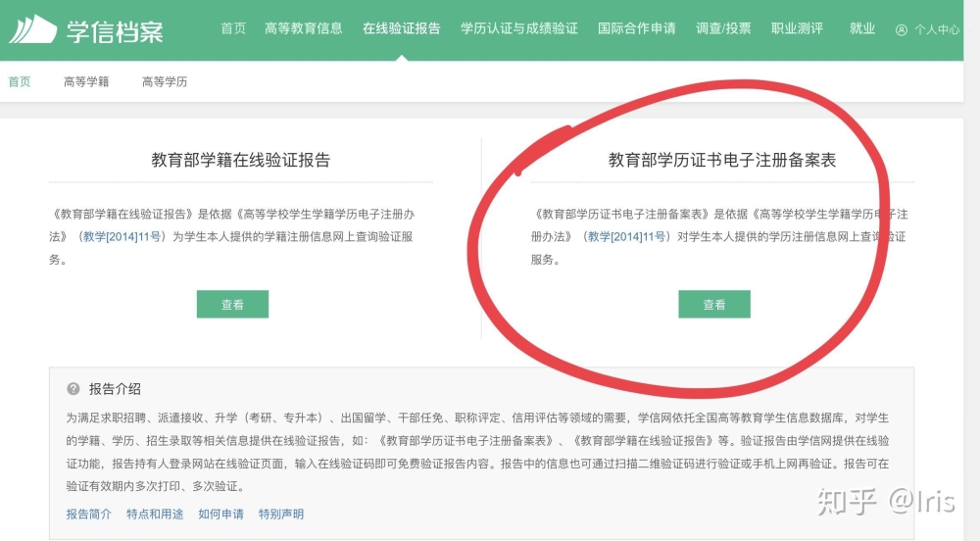980x541 pixels.
Task: Go to 首页 in top navigation
Action: (233, 28)
